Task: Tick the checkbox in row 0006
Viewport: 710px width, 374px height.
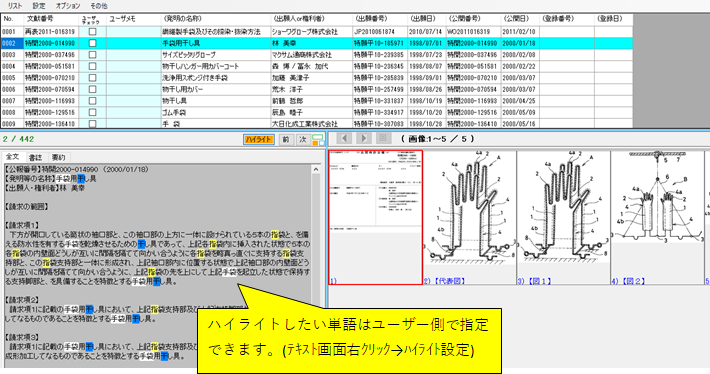Action: coord(92,89)
